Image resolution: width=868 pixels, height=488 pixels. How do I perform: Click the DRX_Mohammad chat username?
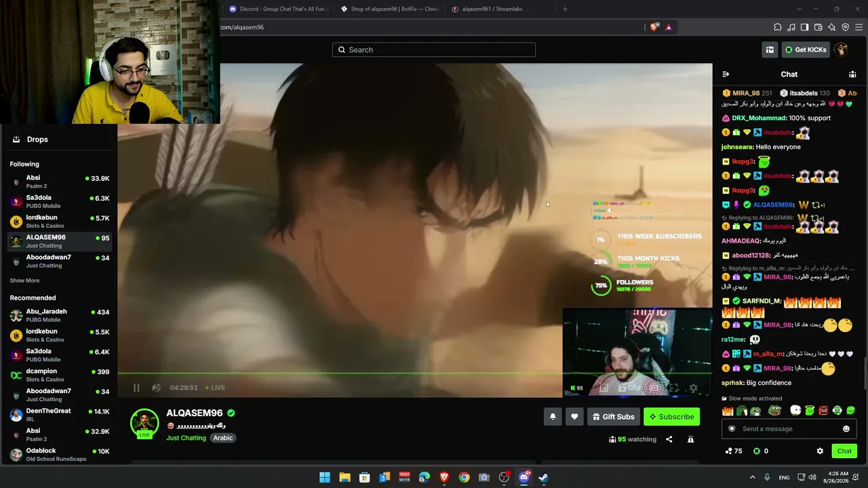point(758,118)
